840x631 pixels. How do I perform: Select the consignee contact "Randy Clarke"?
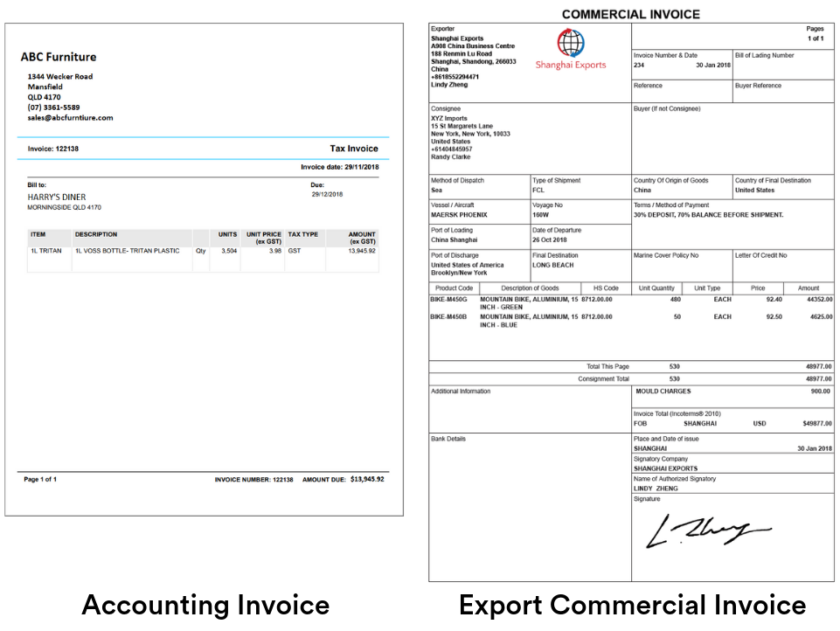450,157
